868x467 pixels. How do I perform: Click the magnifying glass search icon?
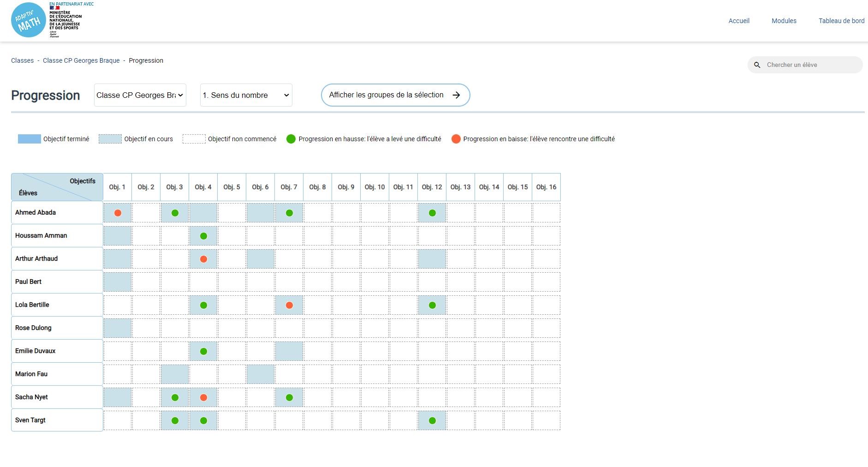pos(757,65)
